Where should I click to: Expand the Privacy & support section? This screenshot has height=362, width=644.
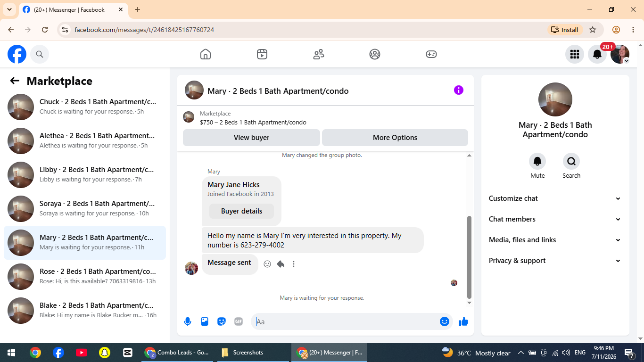pyautogui.click(x=555, y=261)
